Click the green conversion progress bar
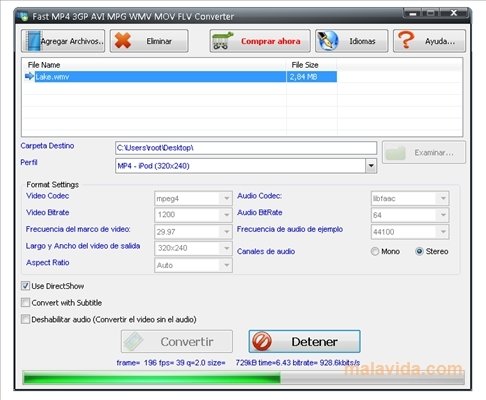Viewport: 486px width, 400px height. click(243, 378)
